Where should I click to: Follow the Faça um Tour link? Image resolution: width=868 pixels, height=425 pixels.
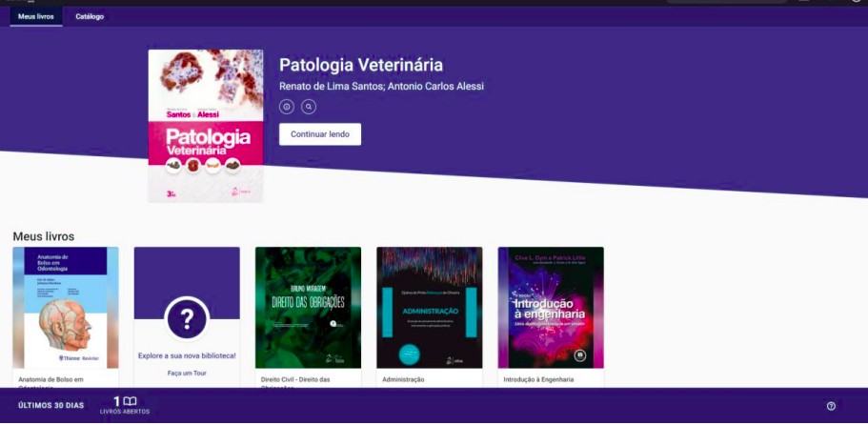[x=187, y=374]
